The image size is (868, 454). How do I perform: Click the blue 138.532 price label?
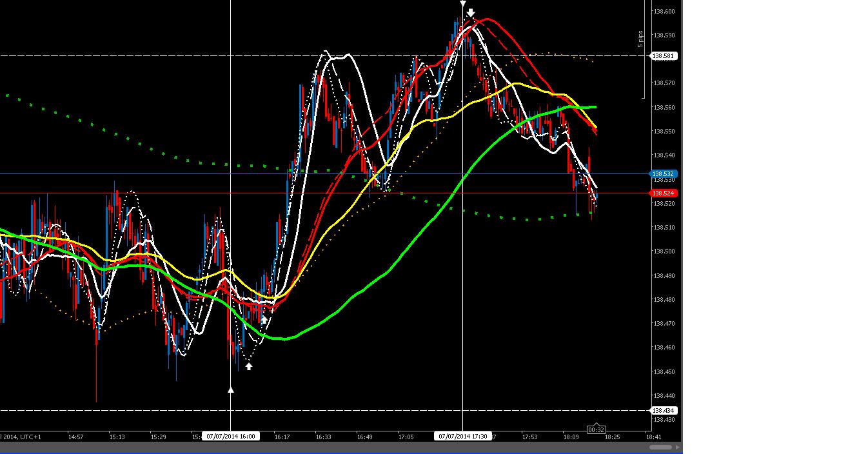tap(663, 174)
